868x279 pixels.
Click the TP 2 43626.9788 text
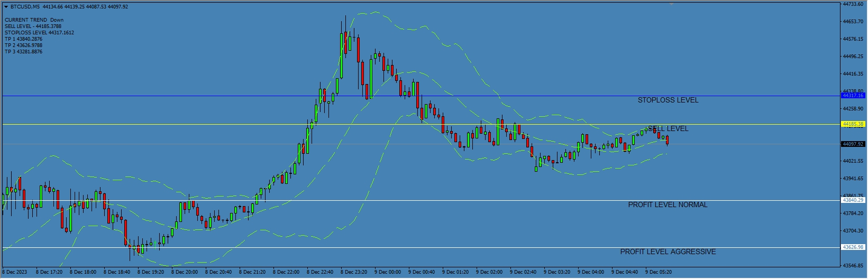pos(23,45)
